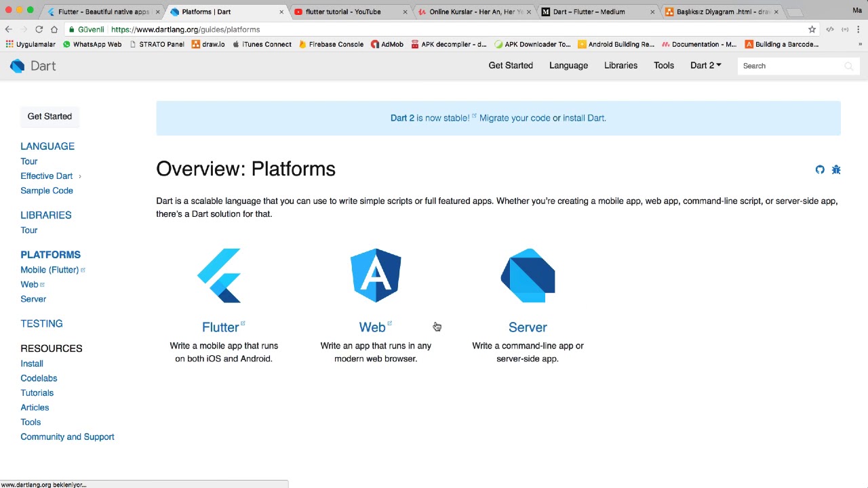Expand the Effective Dart sidebar chevron
Image resolution: width=868 pixels, height=488 pixels.
coord(79,176)
